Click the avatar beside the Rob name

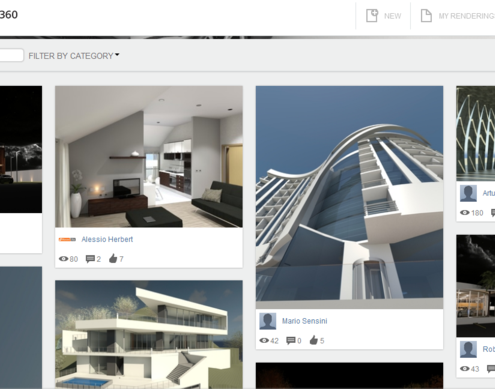pyautogui.click(x=468, y=349)
